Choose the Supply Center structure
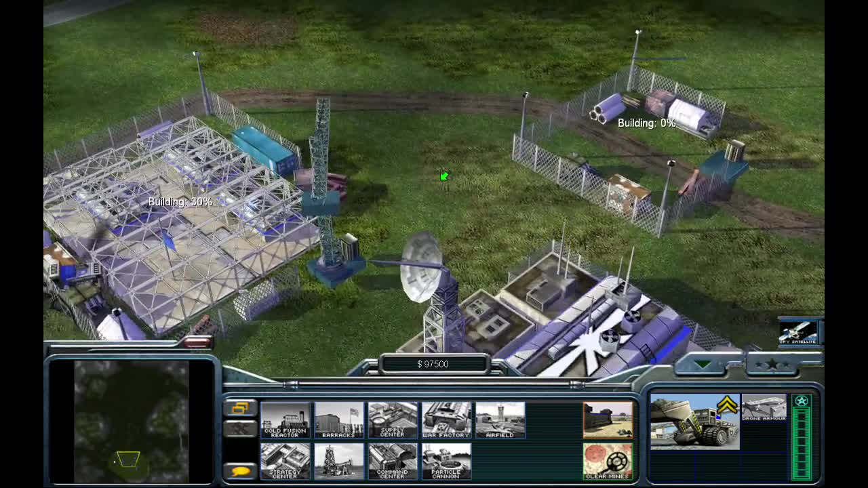This screenshot has width=868, height=488. [x=393, y=420]
